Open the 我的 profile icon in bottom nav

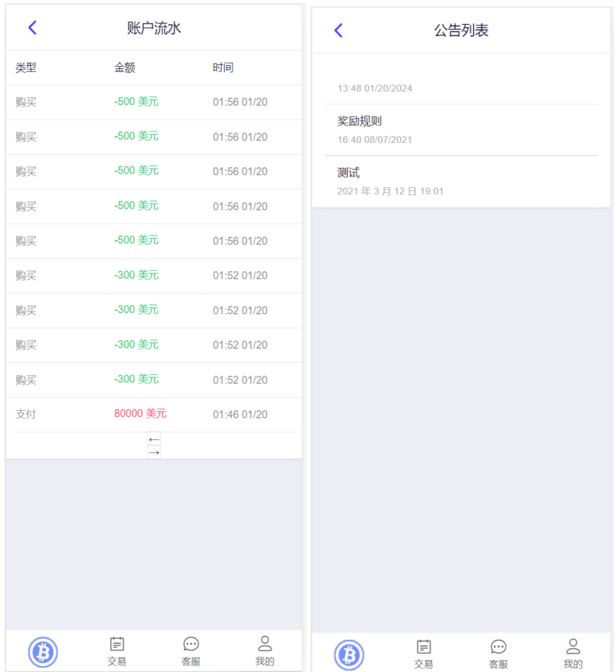(x=264, y=650)
